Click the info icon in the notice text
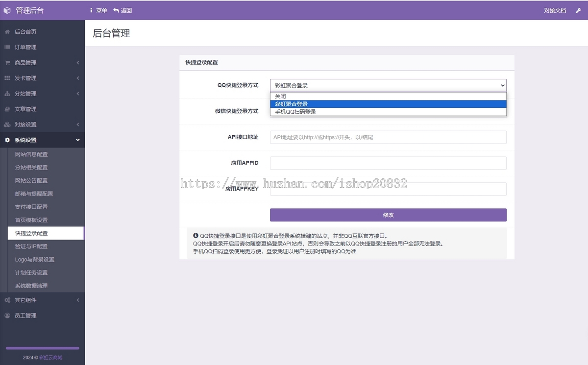The width and height of the screenshot is (588, 365). click(196, 236)
